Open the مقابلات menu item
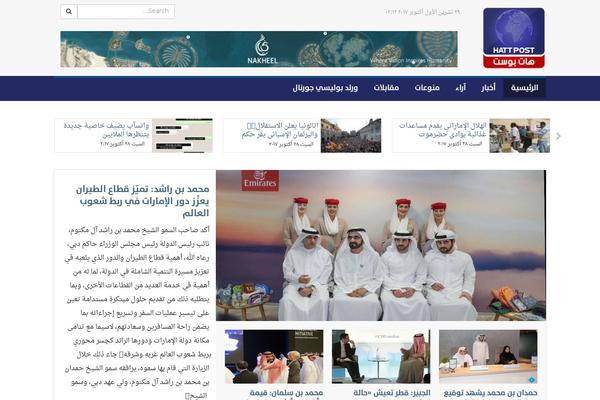600x400 pixels. point(386,88)
